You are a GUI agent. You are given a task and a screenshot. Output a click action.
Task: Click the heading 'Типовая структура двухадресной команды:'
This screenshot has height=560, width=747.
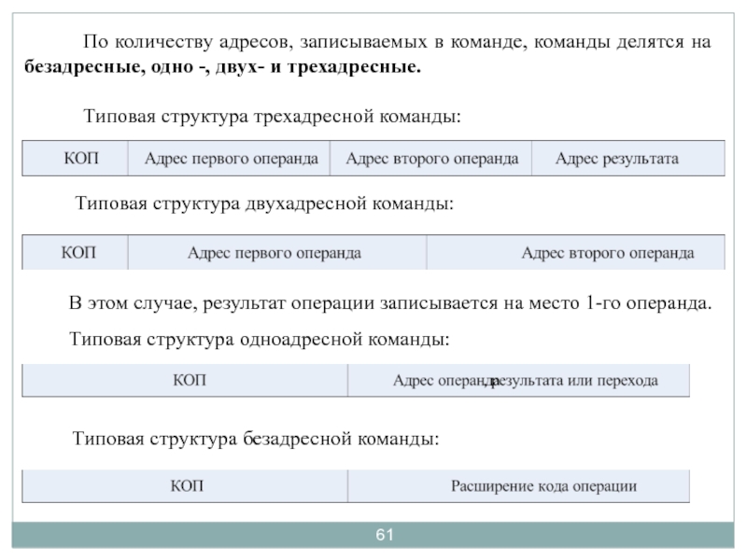pos(263,203)
